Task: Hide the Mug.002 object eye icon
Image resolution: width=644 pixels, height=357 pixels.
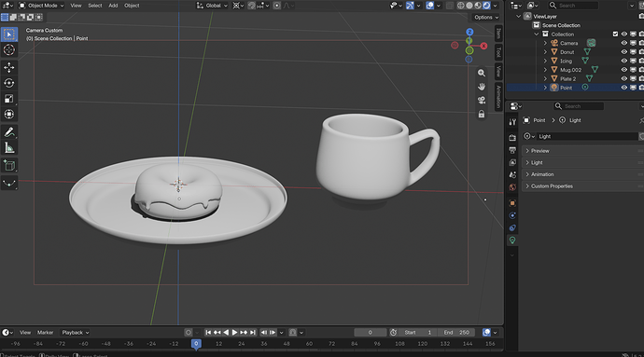Action: point(623,70)
